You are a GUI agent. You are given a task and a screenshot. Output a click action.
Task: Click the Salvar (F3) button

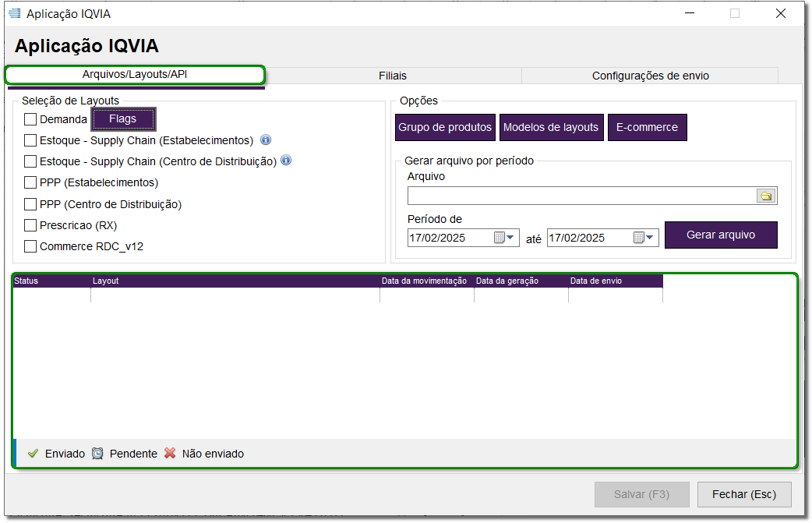click(641, 494)
